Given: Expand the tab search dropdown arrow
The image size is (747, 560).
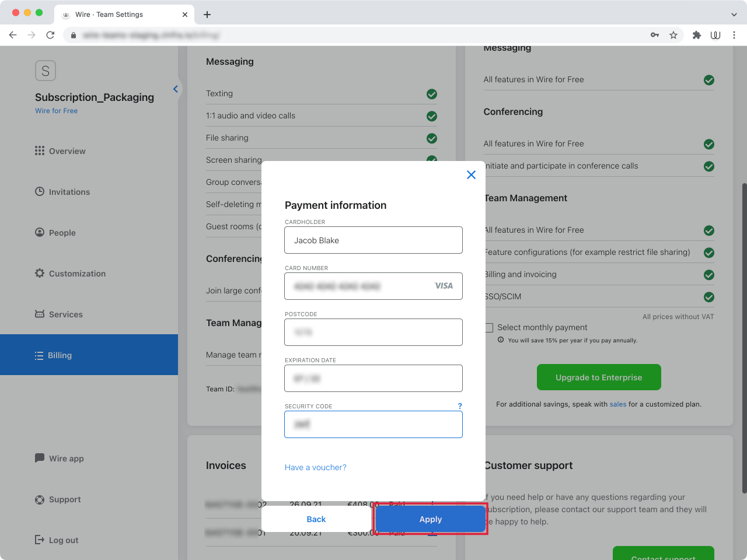Looking at the screenshot, I should 734,15.
